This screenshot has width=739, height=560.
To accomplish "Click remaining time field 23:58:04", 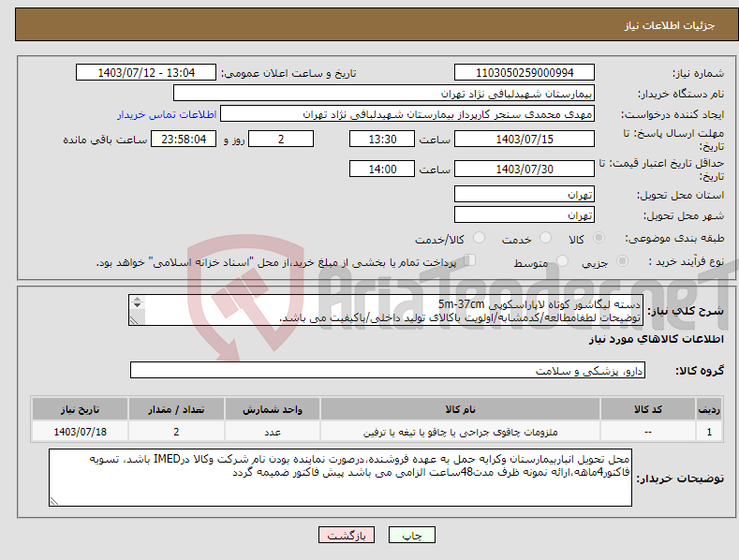I will coord(184,139).
